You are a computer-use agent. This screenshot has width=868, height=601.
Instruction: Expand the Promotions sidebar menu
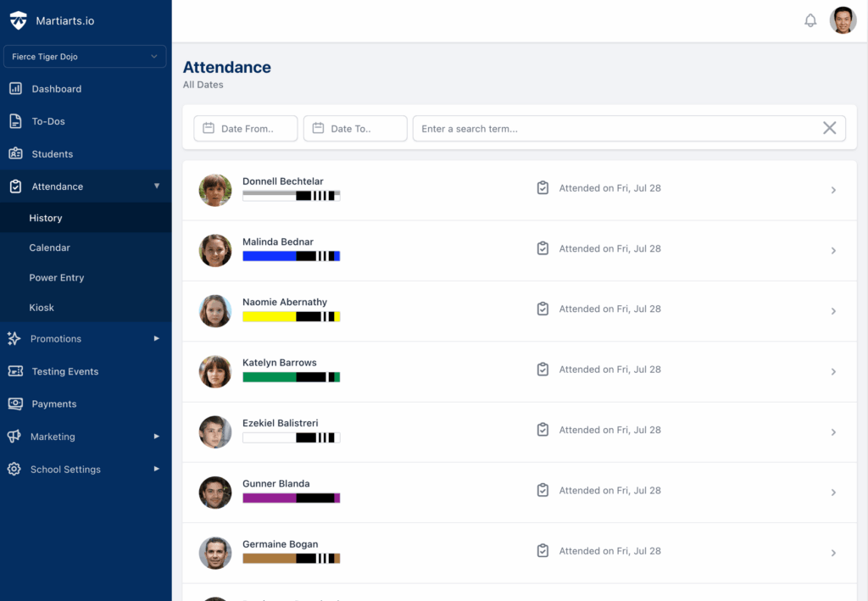tap(156, 338)
